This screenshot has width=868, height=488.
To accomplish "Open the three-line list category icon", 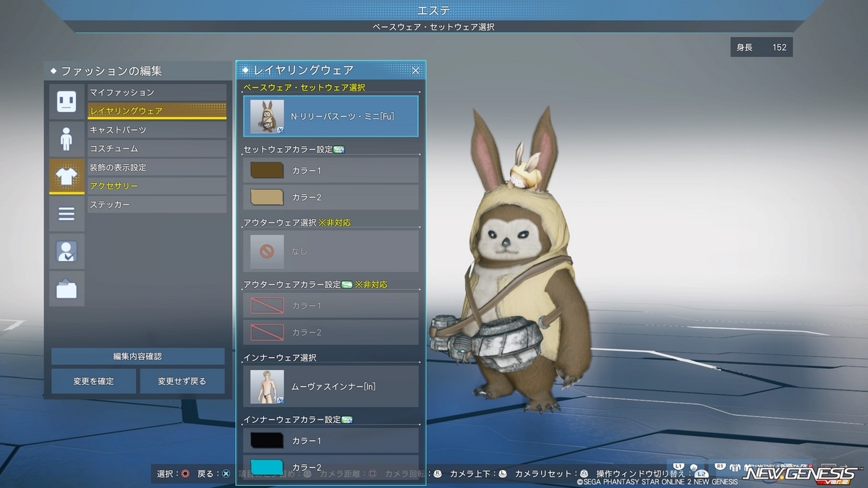I will pyautogui.click(x=67, y=214).
